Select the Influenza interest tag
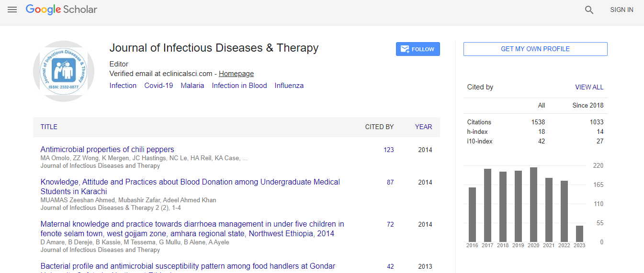 (289, 86)
